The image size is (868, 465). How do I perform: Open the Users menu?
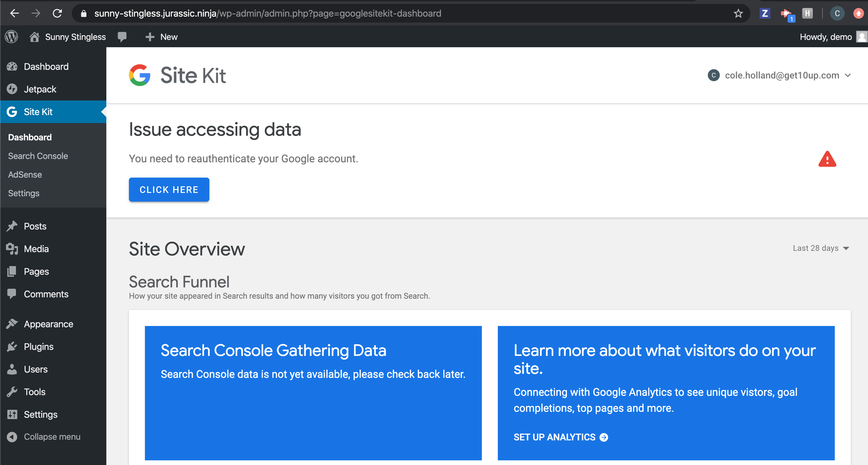(53, 369)
